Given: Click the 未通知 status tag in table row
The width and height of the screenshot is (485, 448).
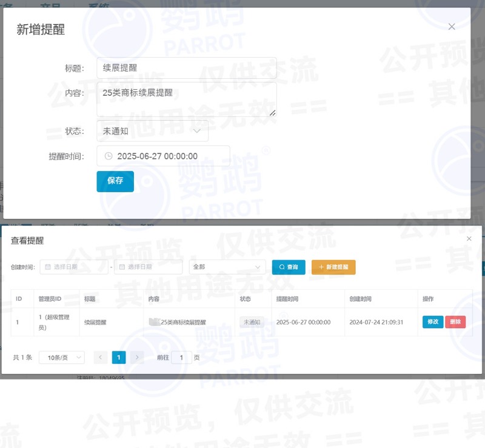Looking at the screenshot, I should [x=252, y=322].
